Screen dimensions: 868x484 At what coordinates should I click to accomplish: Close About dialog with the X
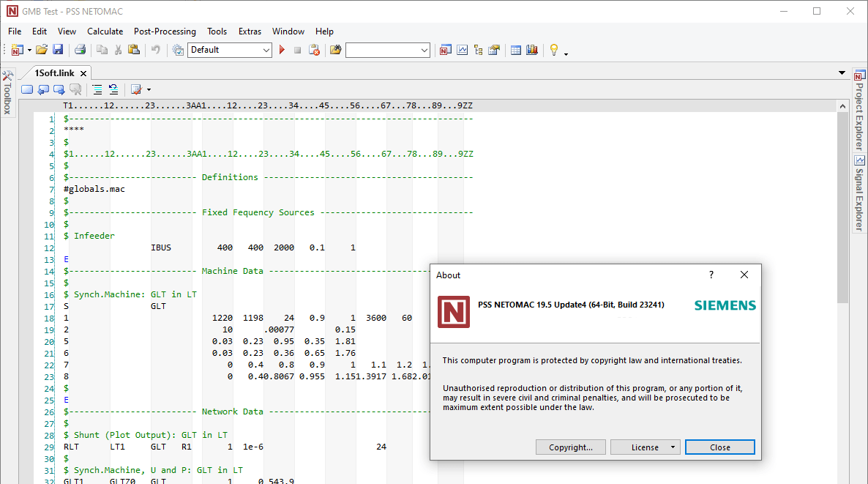pyautogui.click(x=744, y=275)
